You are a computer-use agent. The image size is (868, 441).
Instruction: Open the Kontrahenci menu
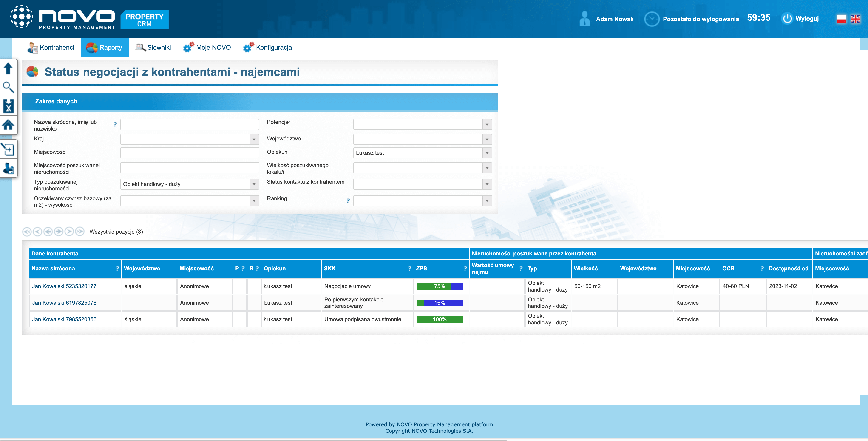tap(51, 48)
